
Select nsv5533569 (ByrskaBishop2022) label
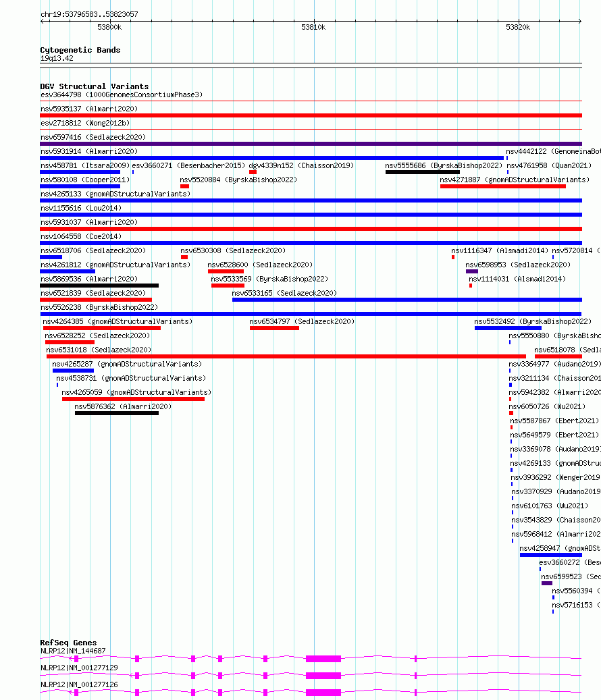pyautogui.click(x=269, y=279)
